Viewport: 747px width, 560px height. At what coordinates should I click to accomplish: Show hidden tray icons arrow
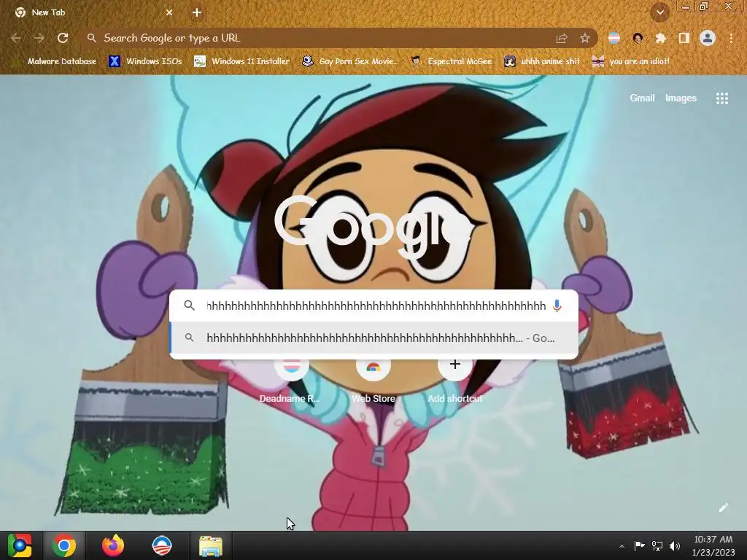pyautogui.click(x=622, y=546)
